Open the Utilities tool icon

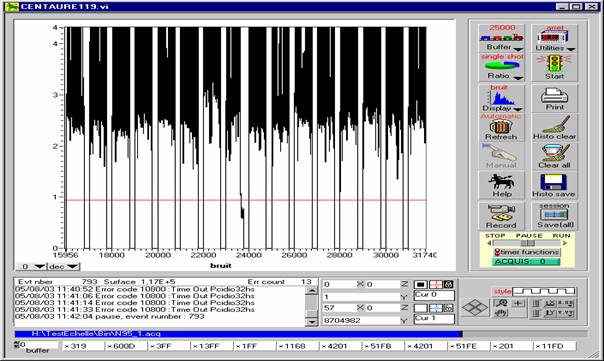point(554,37)
